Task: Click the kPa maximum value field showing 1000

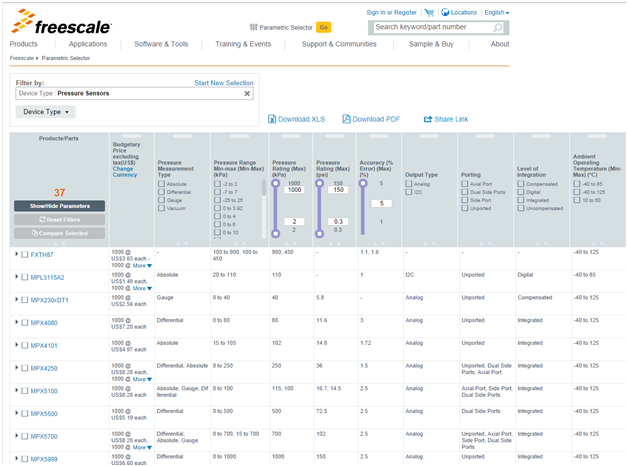Action: tap(294, 190)
